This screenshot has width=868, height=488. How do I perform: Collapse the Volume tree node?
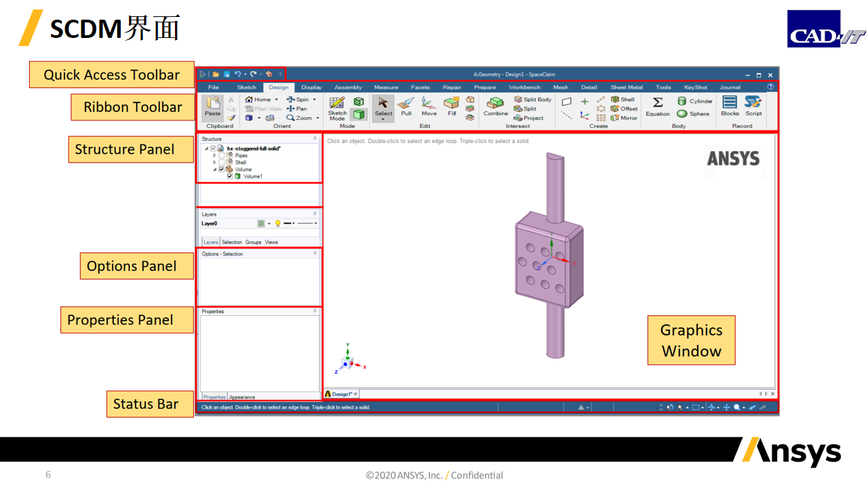[214, 169]
